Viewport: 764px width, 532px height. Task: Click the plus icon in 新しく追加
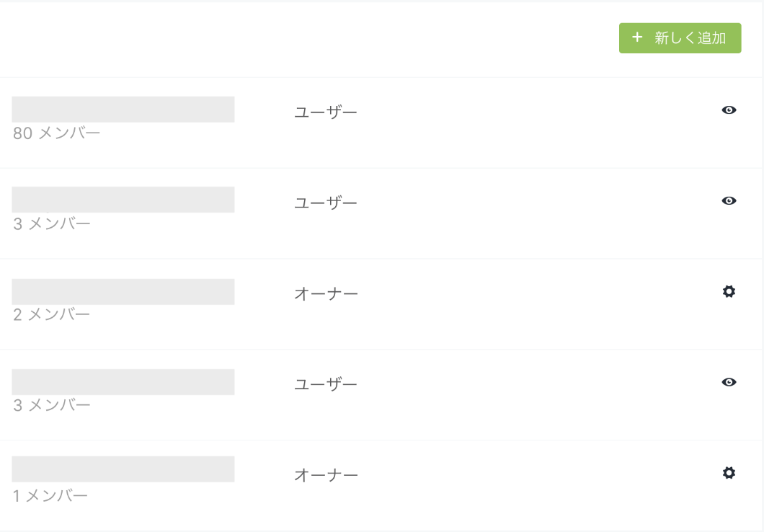(x=637, y=37)
